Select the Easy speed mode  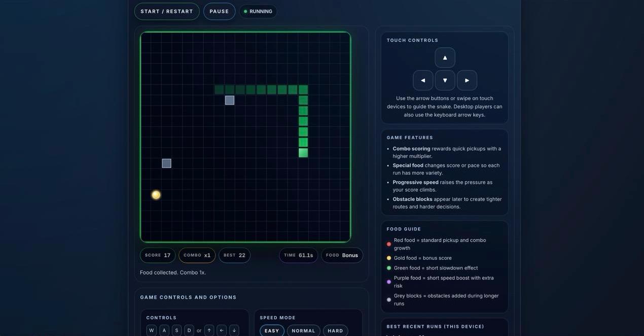coord(272,331)
